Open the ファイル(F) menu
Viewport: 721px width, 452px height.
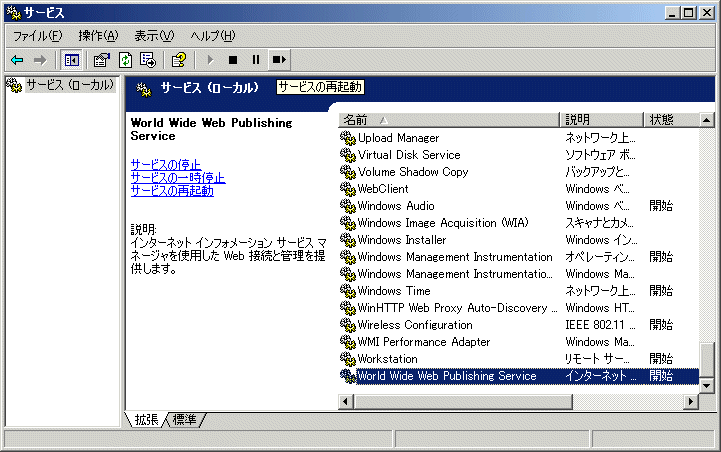click(37, 36)
